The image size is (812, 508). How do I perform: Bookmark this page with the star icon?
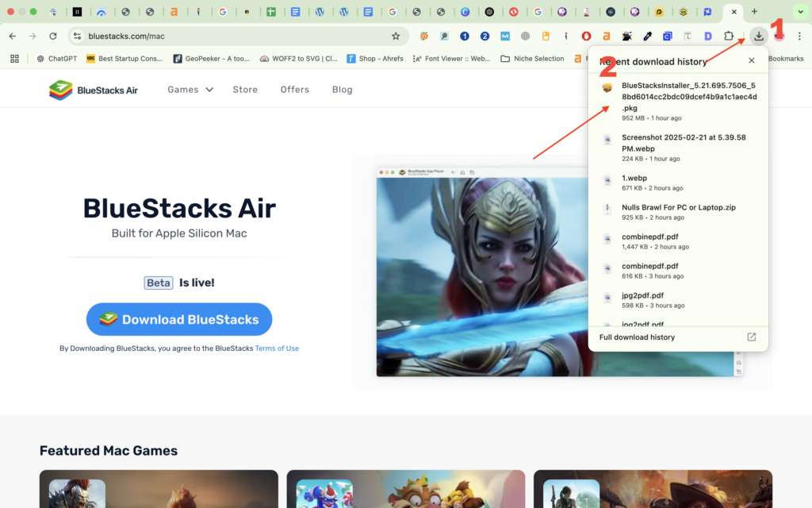[x=396, y=36]
